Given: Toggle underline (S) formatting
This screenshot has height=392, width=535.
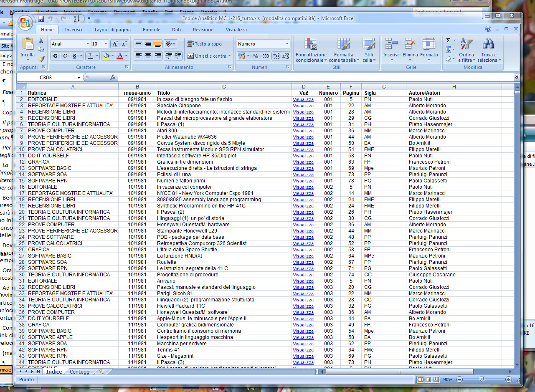Looking at the screenshot, I should [75, 56].
